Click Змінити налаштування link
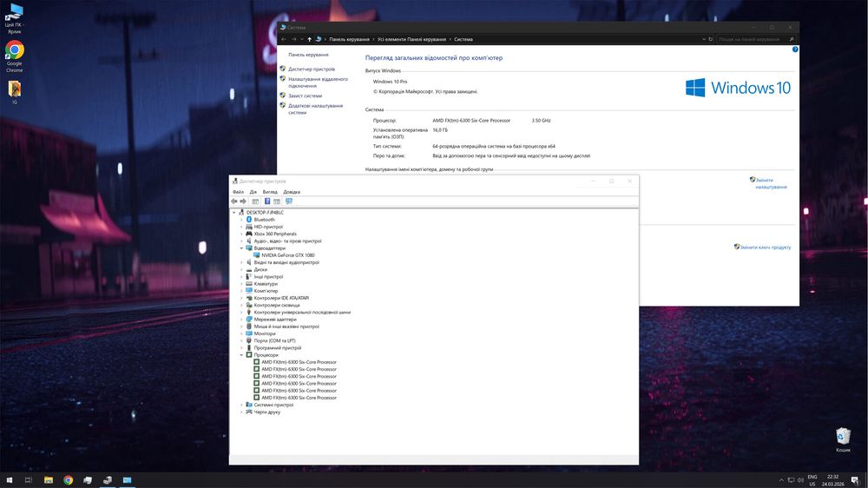Image resolution: width=868 pixels, height=488 pixels. tap(771, 183)
